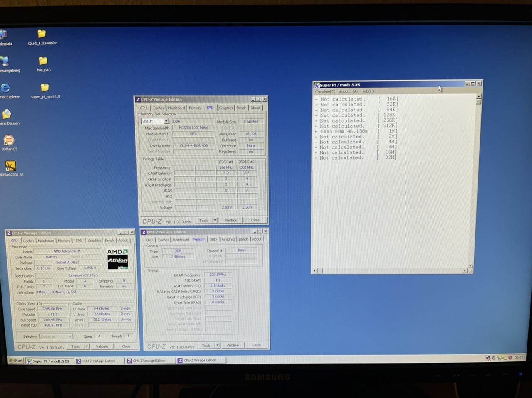Click the DRAM Frequency 200.5 MHz value

point(217,275)
